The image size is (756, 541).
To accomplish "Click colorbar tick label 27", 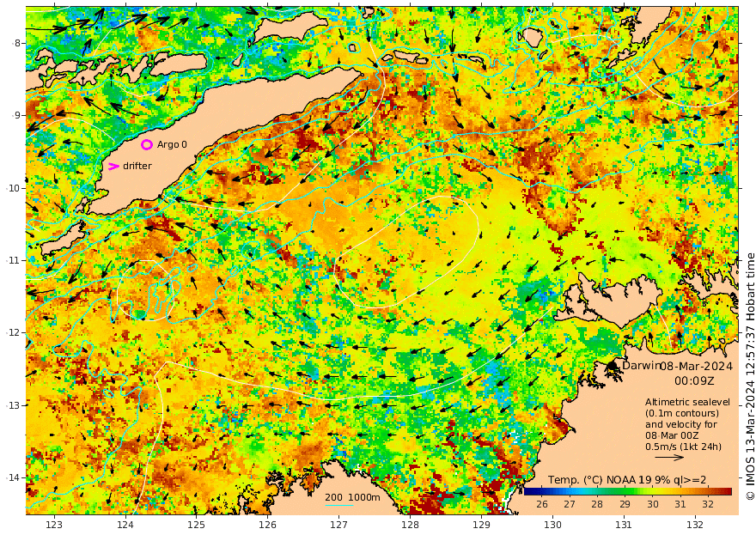I will tap(570, 504).
